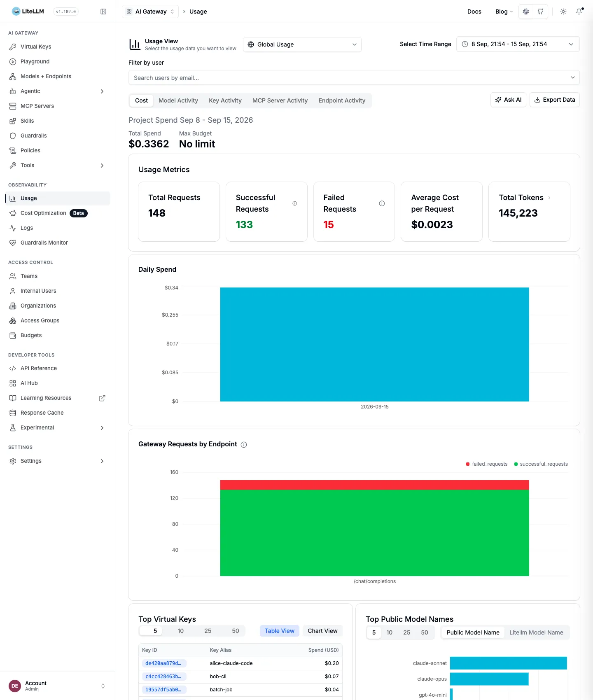The width and height of the screenshot is (593, 700).
Task: Open Cost Optimization in sidebar
Action: [x=57, y=213]
